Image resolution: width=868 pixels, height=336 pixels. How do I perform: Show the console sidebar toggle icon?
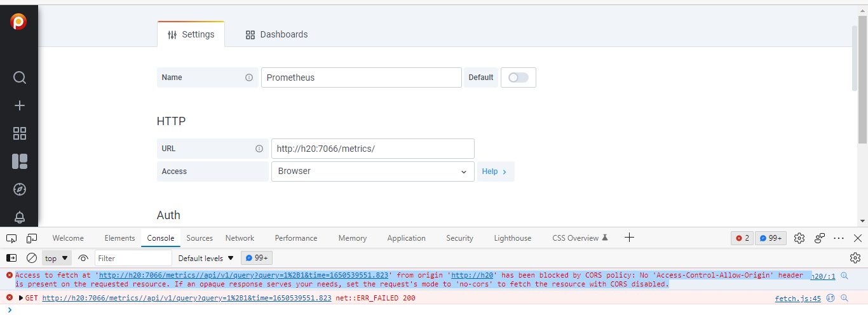point(11,258)
